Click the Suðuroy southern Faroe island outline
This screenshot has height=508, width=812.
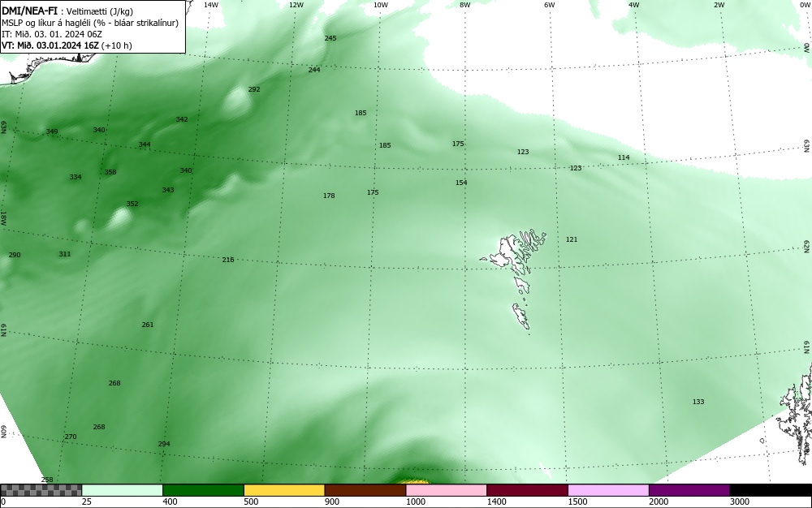(x=521, y=316)
